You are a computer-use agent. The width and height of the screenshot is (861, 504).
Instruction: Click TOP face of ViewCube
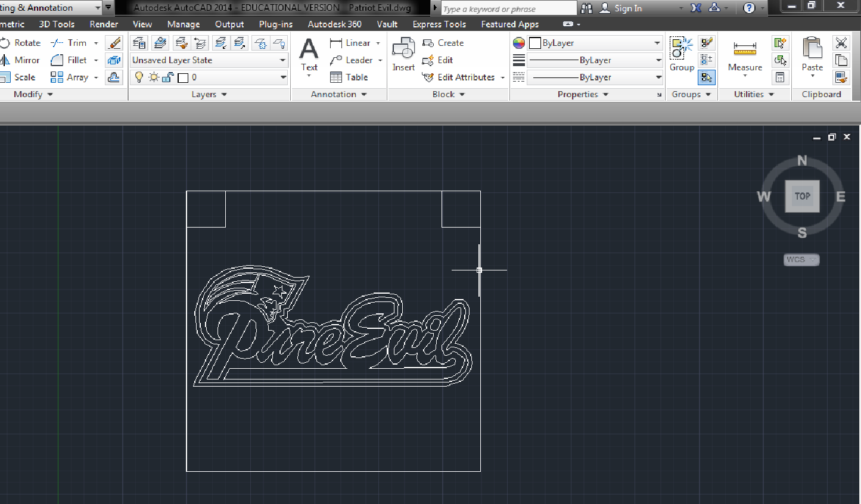point(802,196)
